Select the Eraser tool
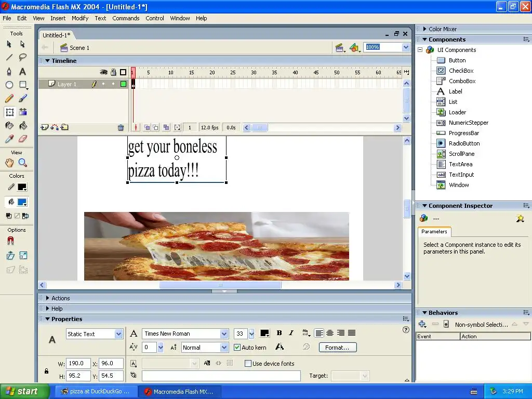 click(x=23, y=139)
